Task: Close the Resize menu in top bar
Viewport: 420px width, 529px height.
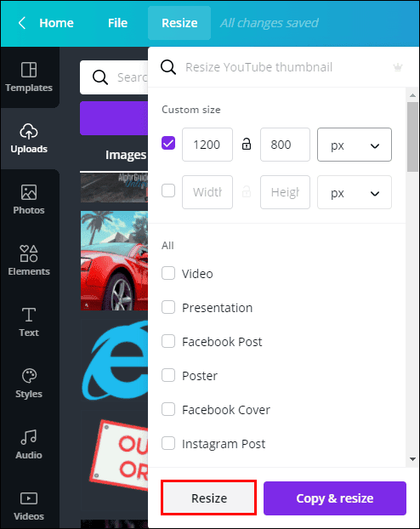Action: 179,23
